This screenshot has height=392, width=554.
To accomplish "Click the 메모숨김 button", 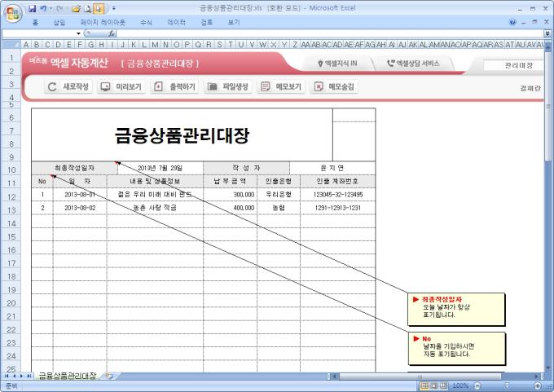I will click(x=334, y=86).
